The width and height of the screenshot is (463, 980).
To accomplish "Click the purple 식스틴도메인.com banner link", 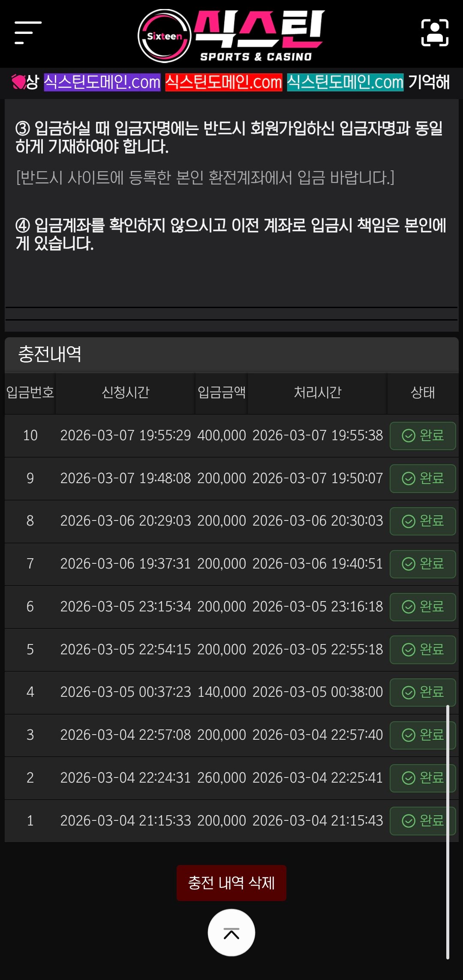I will coord(102,82).
